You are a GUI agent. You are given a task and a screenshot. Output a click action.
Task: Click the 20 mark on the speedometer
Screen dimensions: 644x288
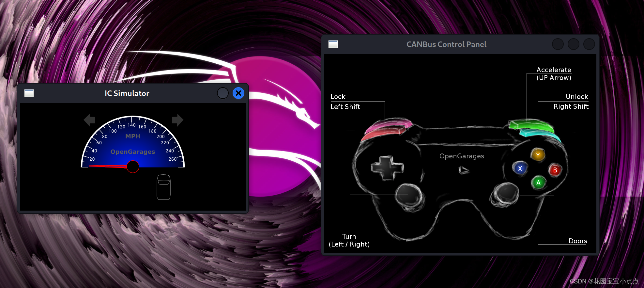pos(92,159)
